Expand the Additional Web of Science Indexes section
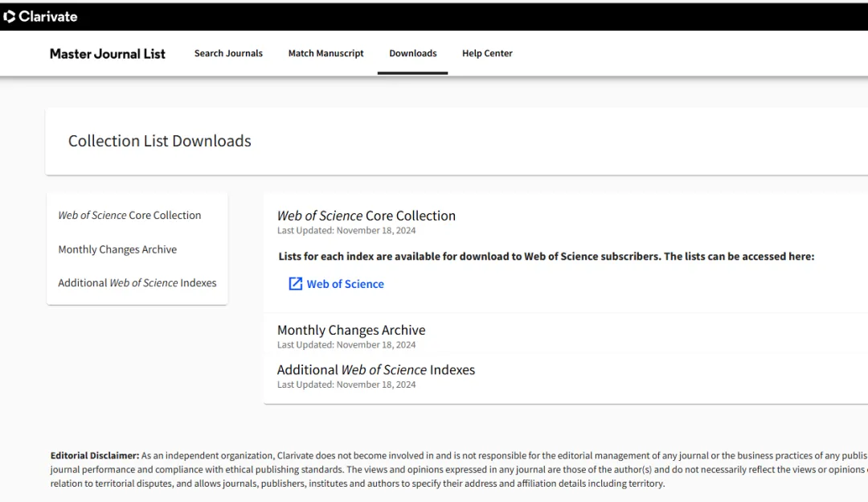 (376, 369)
